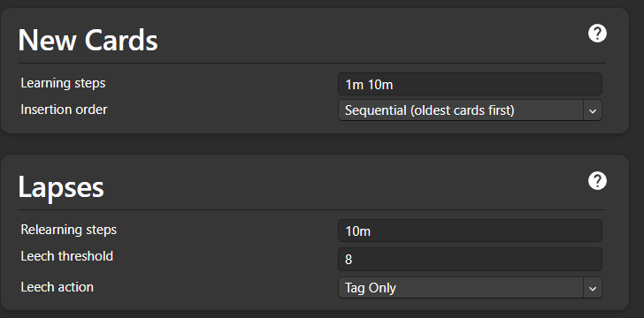Open help for the Lapses section
The height and width of the screenshot is (318, 644).
[597, 180]
